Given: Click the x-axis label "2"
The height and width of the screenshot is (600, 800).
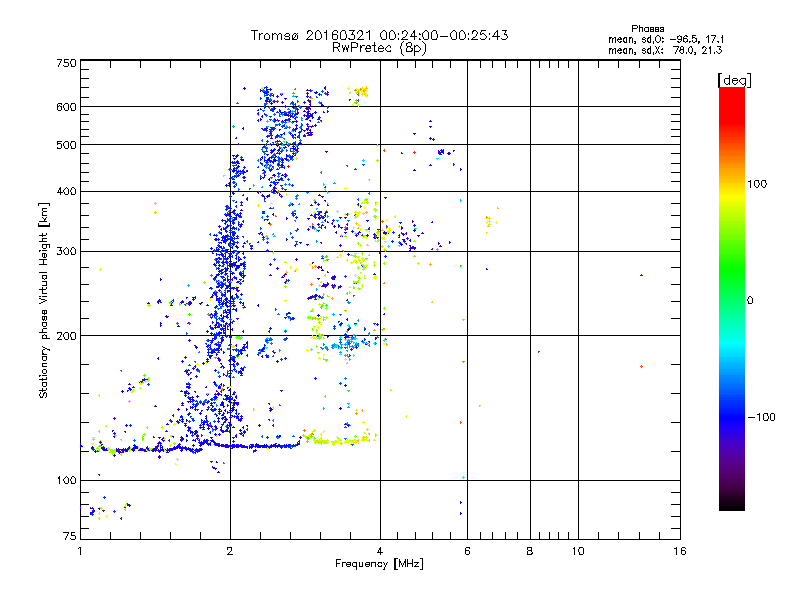Looking at the screenshot, I should 230,551.
